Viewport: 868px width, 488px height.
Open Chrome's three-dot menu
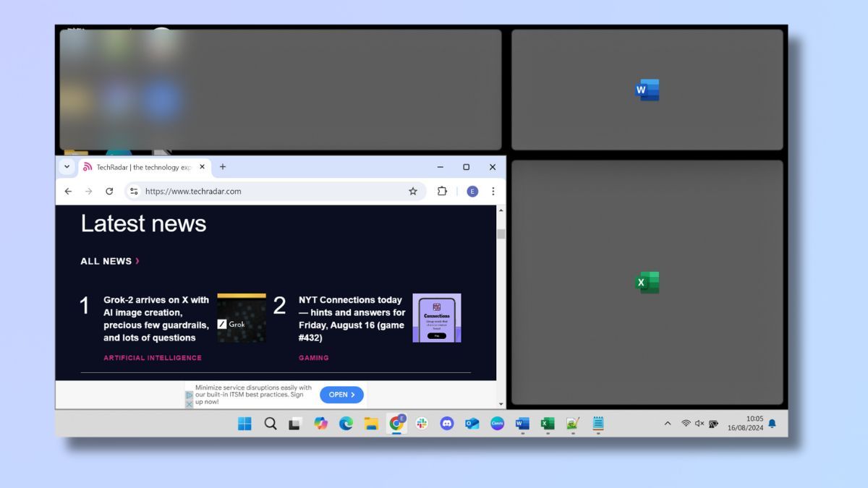(493, 191)
